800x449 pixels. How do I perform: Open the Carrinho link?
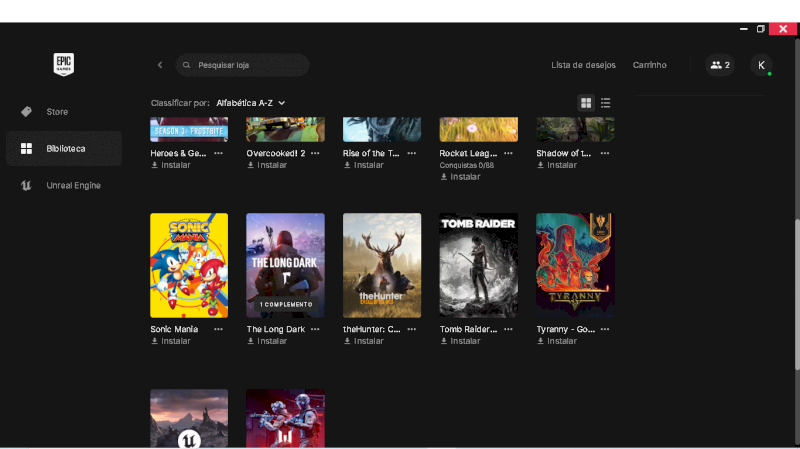649,65
